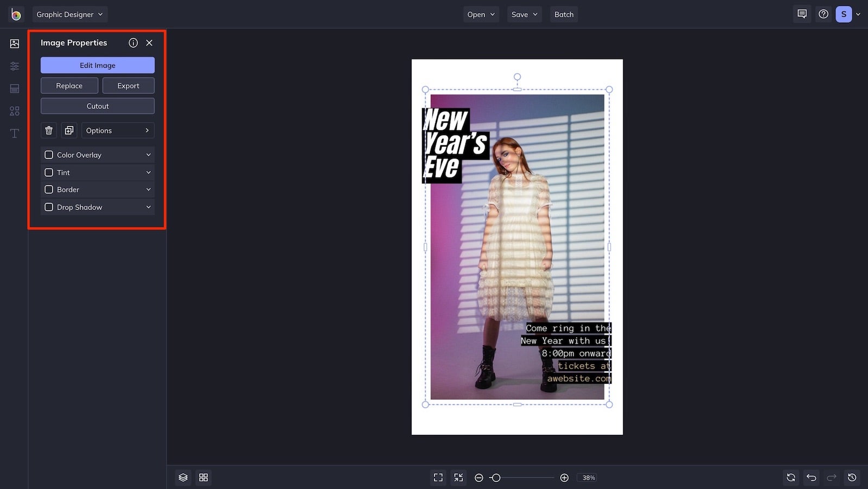Screen dimensions: 868x489
Task: Open the Graphics shapes panel
Action: tap(14, 111)
